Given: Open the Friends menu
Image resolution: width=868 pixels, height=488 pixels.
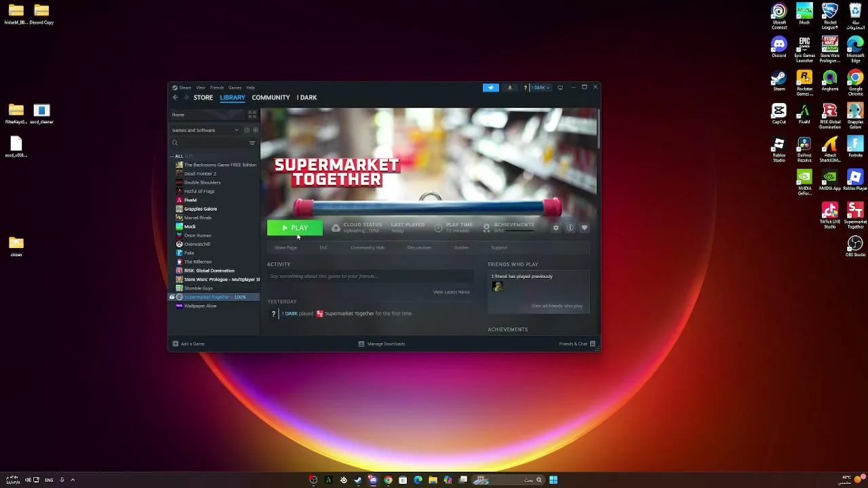Looking at the screenshot, I should click(x=217, y=87).
